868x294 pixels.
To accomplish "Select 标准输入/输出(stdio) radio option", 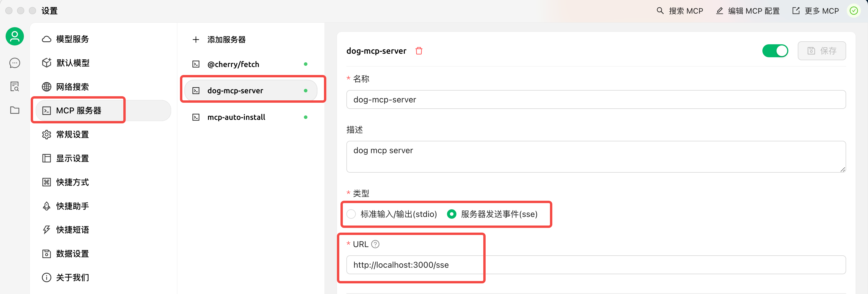I will 392,214.
